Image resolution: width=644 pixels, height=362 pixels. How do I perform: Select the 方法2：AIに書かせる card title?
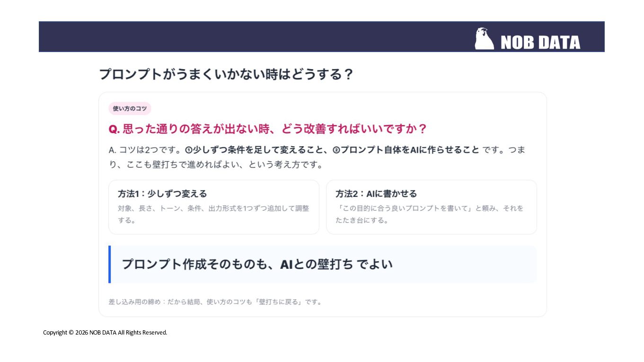376,194
